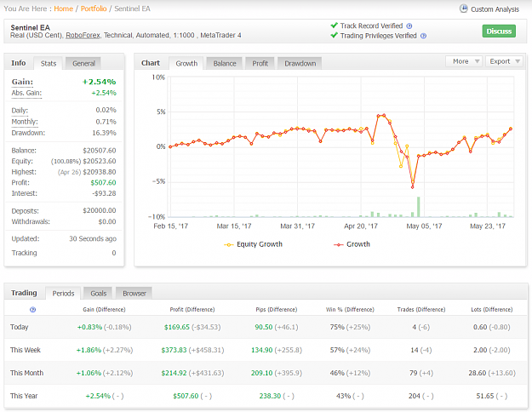Click the Equity value $20523.60

coord(99,161)
